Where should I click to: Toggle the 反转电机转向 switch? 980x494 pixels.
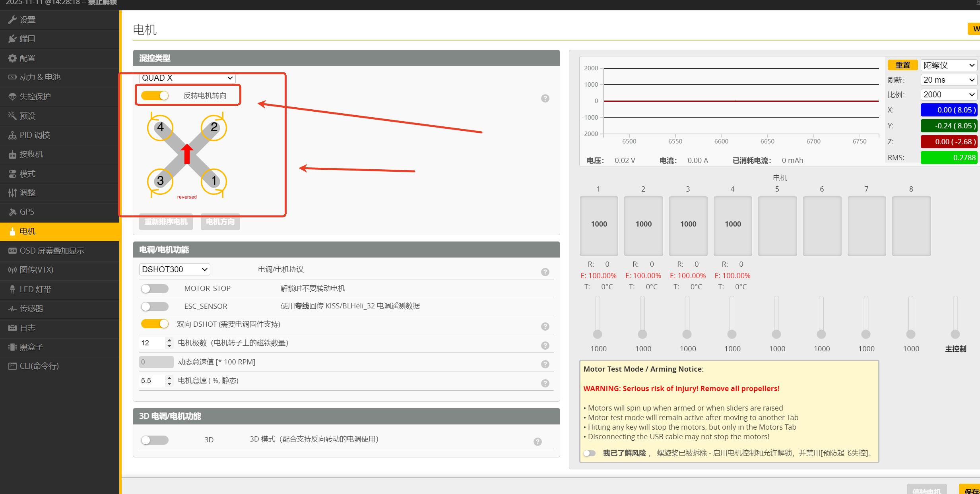coord(155,96)
